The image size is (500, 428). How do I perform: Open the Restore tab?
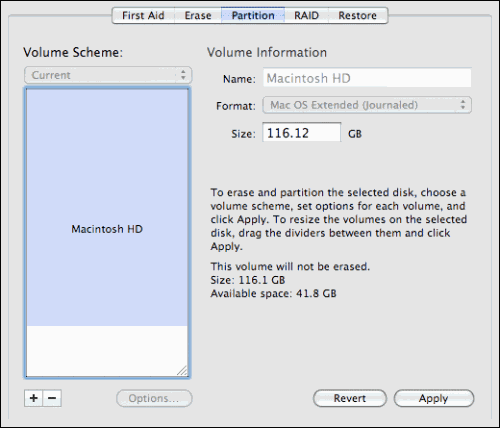click(358, 16)
